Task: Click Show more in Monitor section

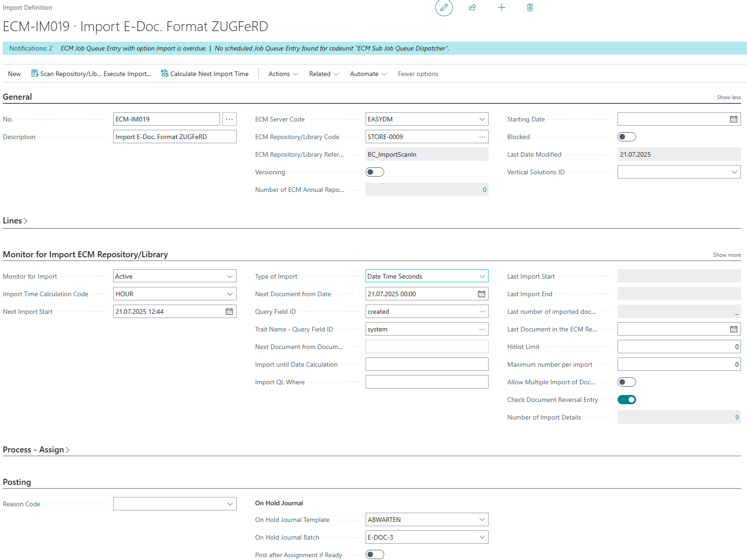Action: (727, 255)
